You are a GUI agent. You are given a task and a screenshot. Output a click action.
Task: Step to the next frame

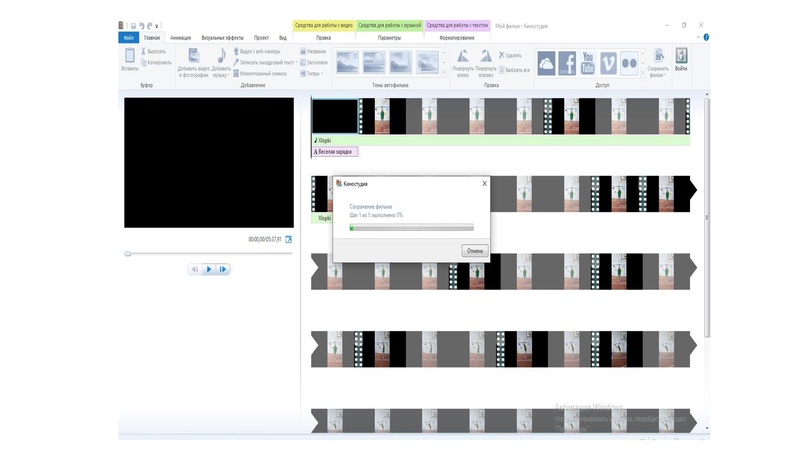click(224, 269)
